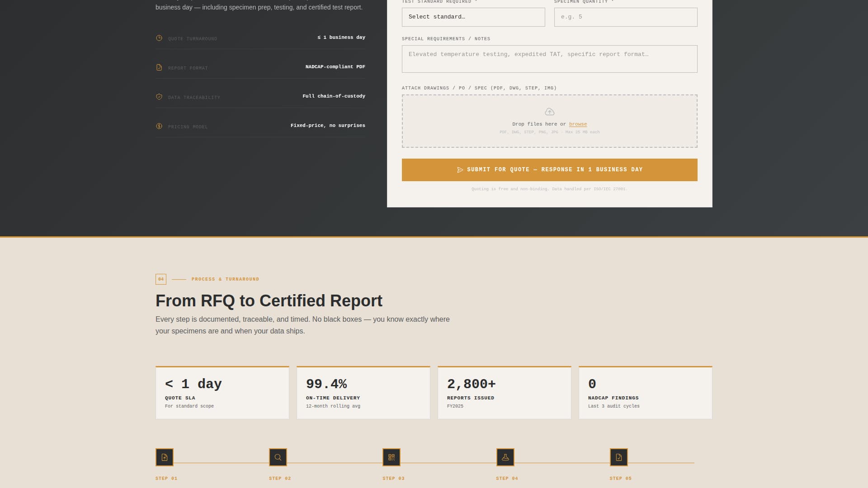Click the specimen quantity field
This screenshot has height=488, width=868.
click(x=626, y=17)
